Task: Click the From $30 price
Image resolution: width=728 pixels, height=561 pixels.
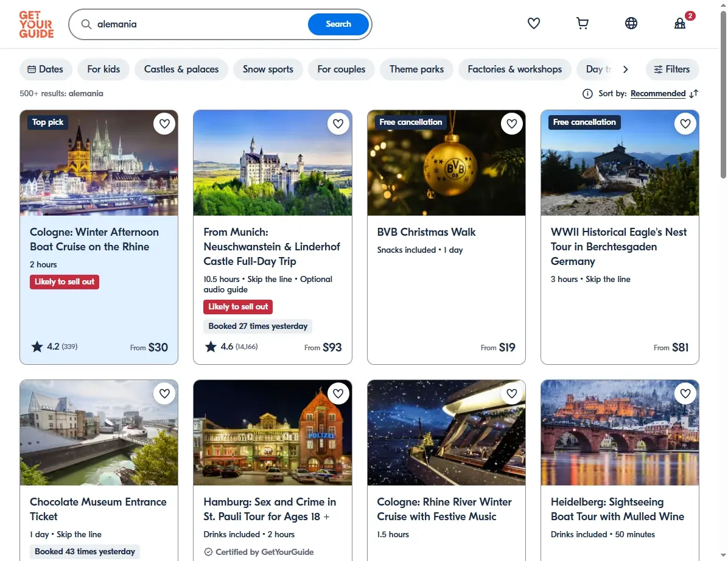Action: pyautogui.click(x=149, y=347)
